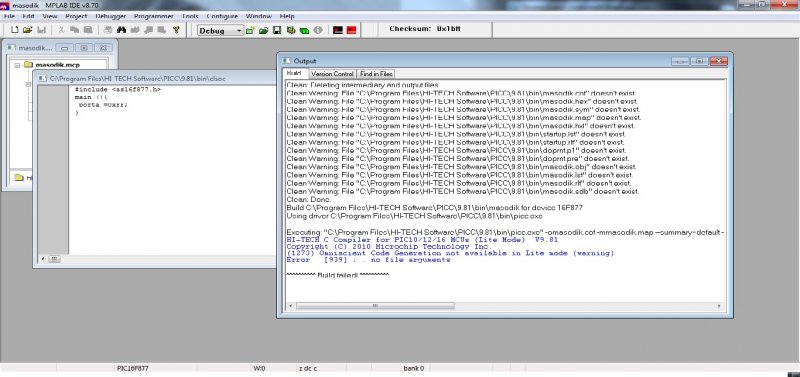The width and height of the screenshot is (800, 377).
Task: Switch to the Find in Files tab
Action: point(376,74)
